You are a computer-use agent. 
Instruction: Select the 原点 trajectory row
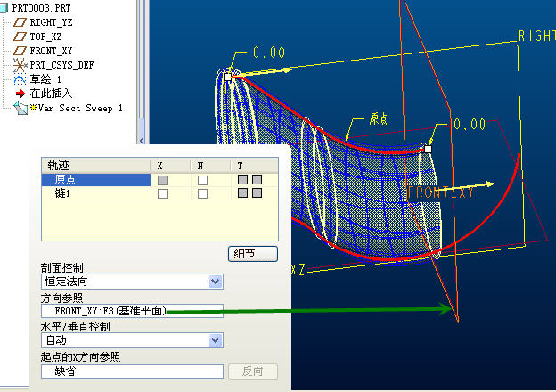(x=159, y=180)
